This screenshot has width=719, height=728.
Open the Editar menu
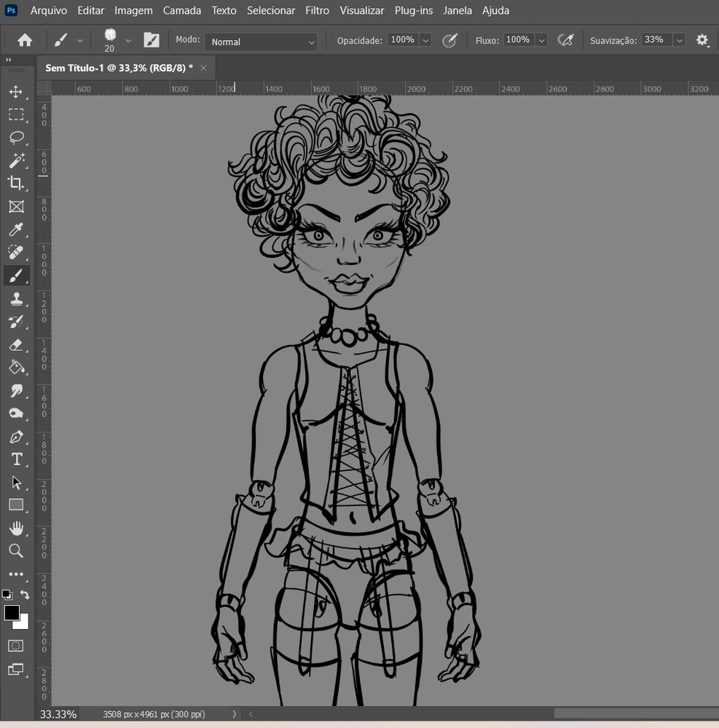coord(90,10)
